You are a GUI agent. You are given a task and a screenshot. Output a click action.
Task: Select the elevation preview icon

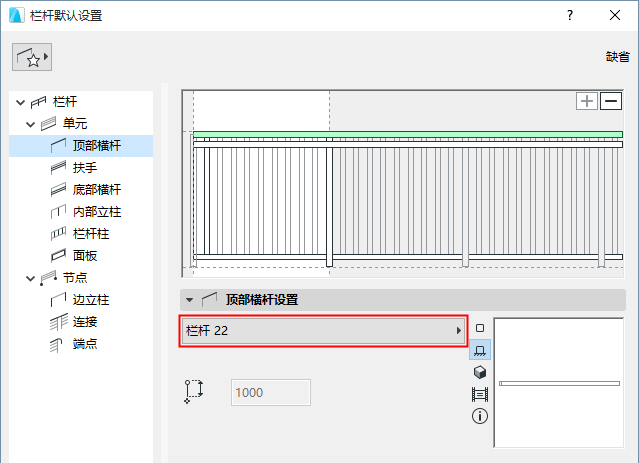480,350
